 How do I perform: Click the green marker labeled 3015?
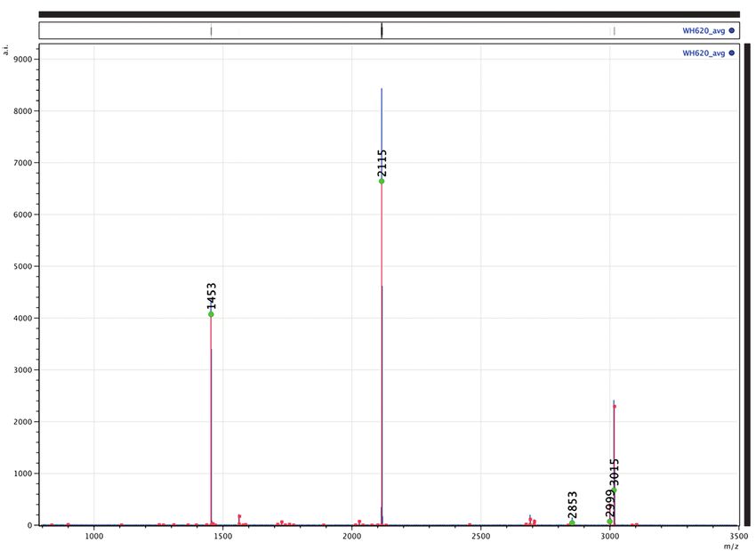click(x=614, y=490)
